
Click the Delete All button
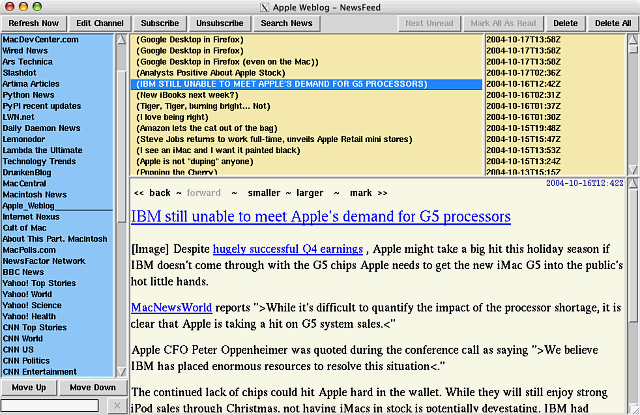[x=613, y=23]
